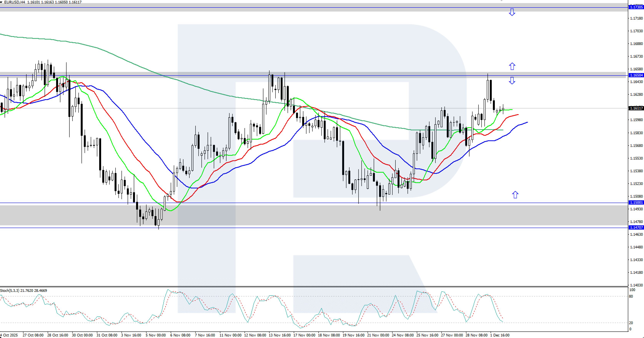Image resolution: width=644 pixels, height=338 pixels.
Task: Click the 1.16730 value on price scale
Action: click(636, 57)
